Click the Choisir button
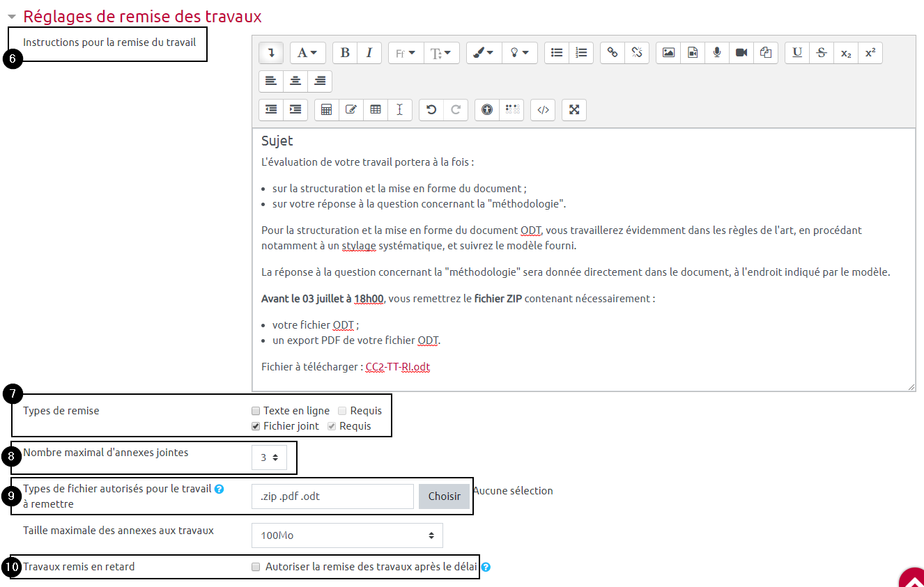This screenshot has height=587, width=924. click(444, 496)
